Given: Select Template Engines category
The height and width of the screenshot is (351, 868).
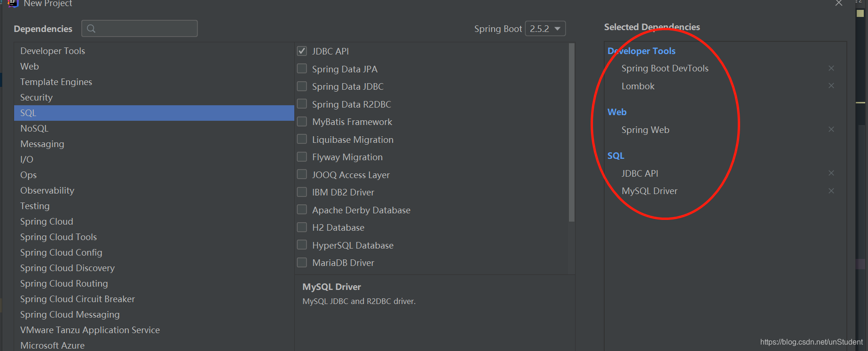Looking at the screenshot, I should tap(154, 82).
